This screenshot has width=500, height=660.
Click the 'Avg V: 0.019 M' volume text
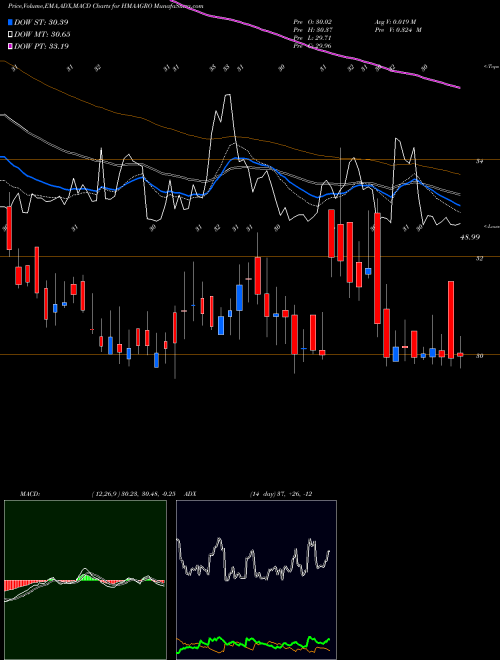pyautogui.click(x=395, y=22)
